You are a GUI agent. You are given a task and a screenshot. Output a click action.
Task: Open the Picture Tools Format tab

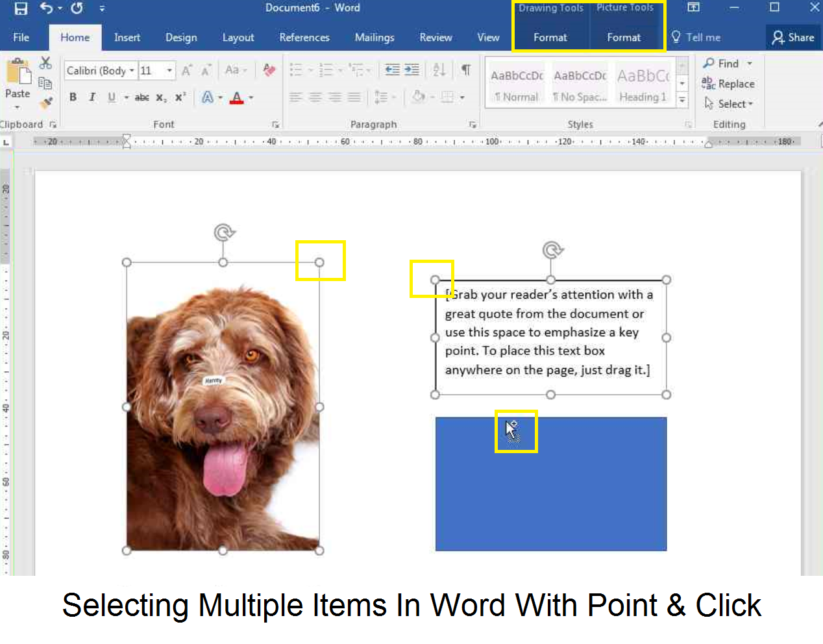tap(624, 37)
